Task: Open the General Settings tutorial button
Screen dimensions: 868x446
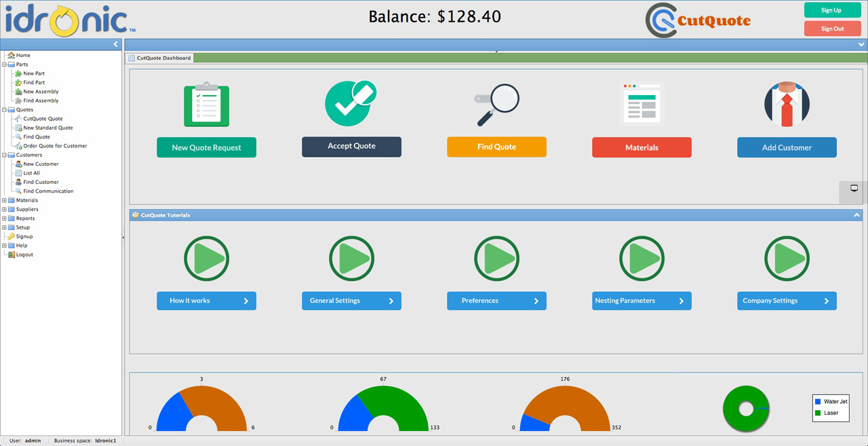Action: tap(351, 301)
